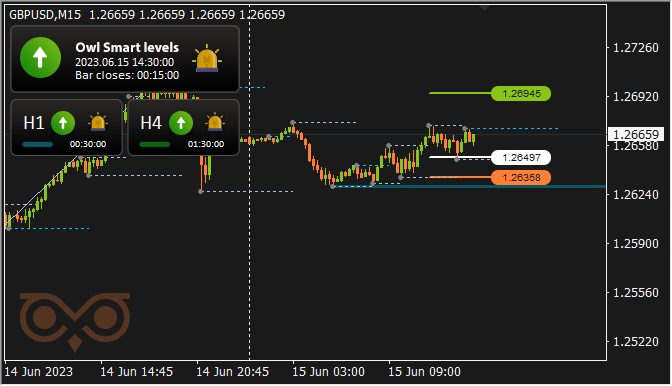Select the green 1.26945 price level label
This screenshot has height=386, width=672.
(x=521, y=93)
